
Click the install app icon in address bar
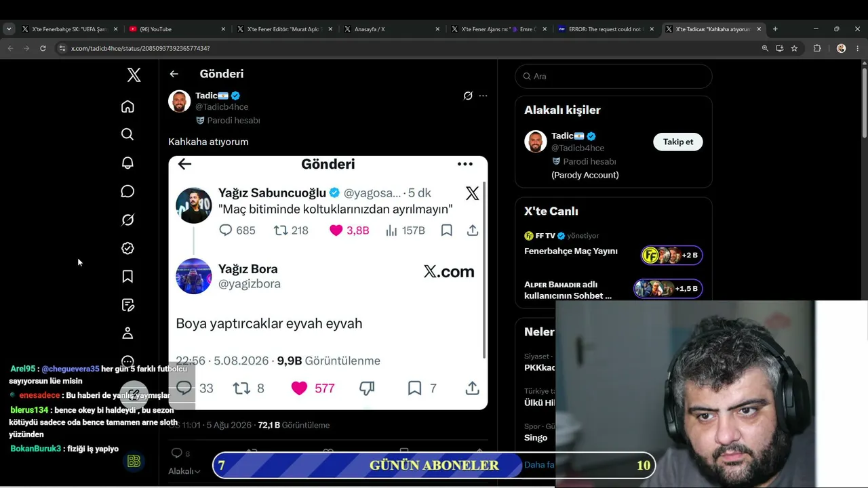pyautogui.click(x=780, y=48)
